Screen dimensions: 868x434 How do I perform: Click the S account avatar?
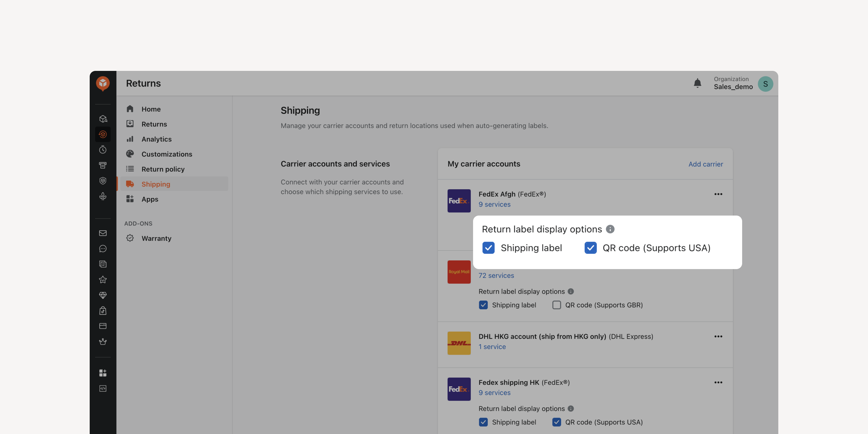[x=765, y=84]
